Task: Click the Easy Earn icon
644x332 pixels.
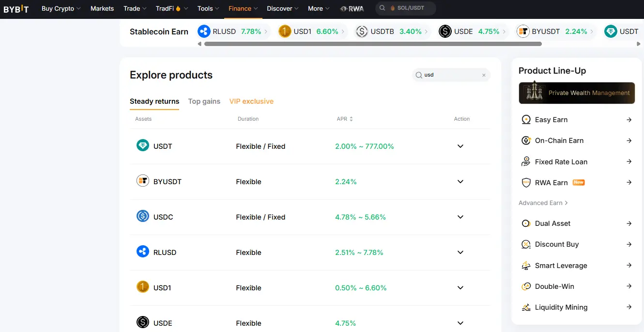Action: [x=526, y=120]
